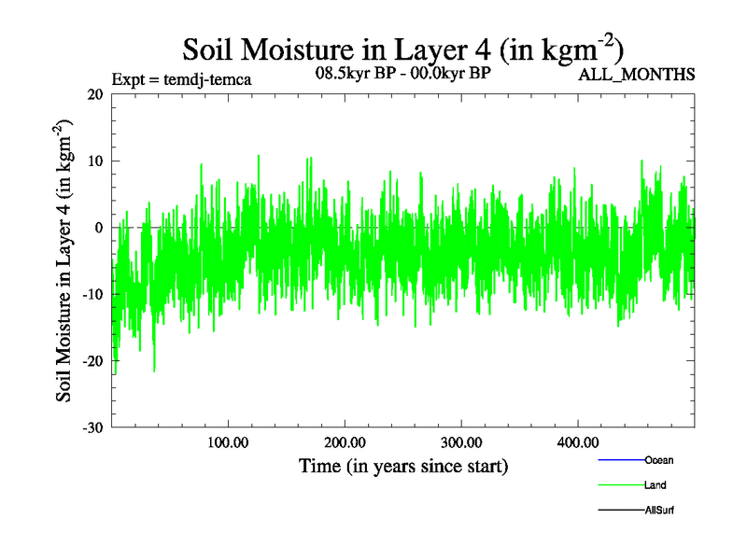Select the Land legend label
Screen dimensions: 747x560
pyautogui.click(x=655, y=485)
